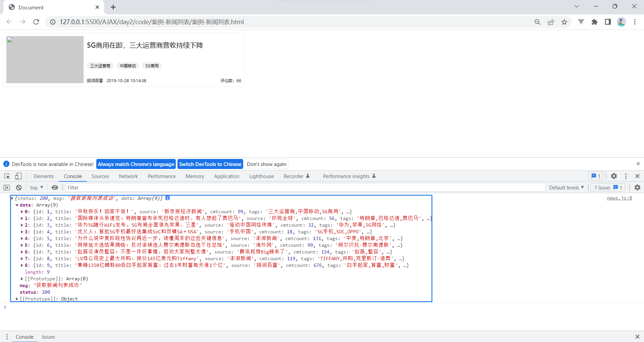Viewport: 644px width, 342px height.
Task: Switch to the Network tab
Action: point(128,176)
